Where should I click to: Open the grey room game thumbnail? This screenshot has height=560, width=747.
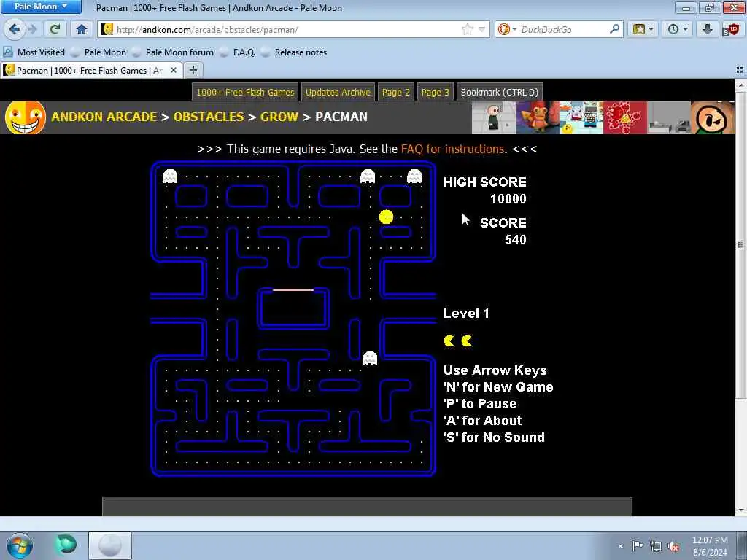(669, 117)
